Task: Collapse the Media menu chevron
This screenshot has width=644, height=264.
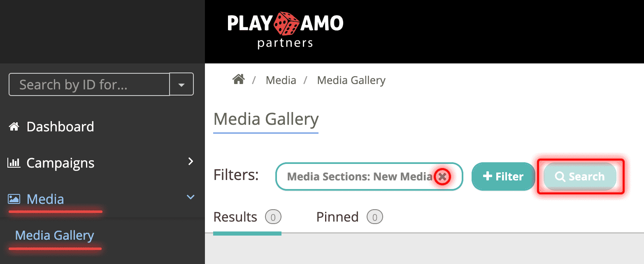Action: (191, 197)
